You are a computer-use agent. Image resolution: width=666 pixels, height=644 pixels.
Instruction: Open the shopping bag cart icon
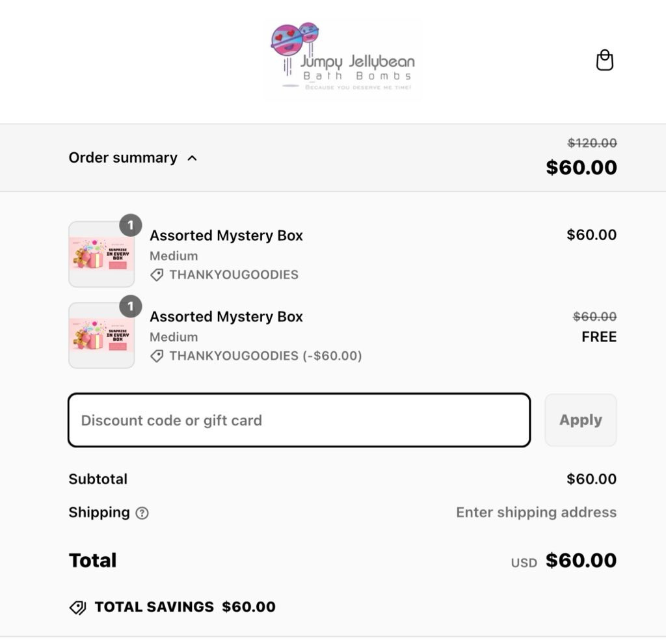604,60
